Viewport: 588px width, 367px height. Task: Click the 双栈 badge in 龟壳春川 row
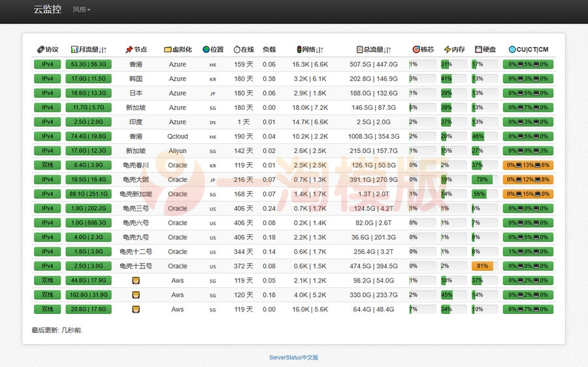click(x=47, y=165)
